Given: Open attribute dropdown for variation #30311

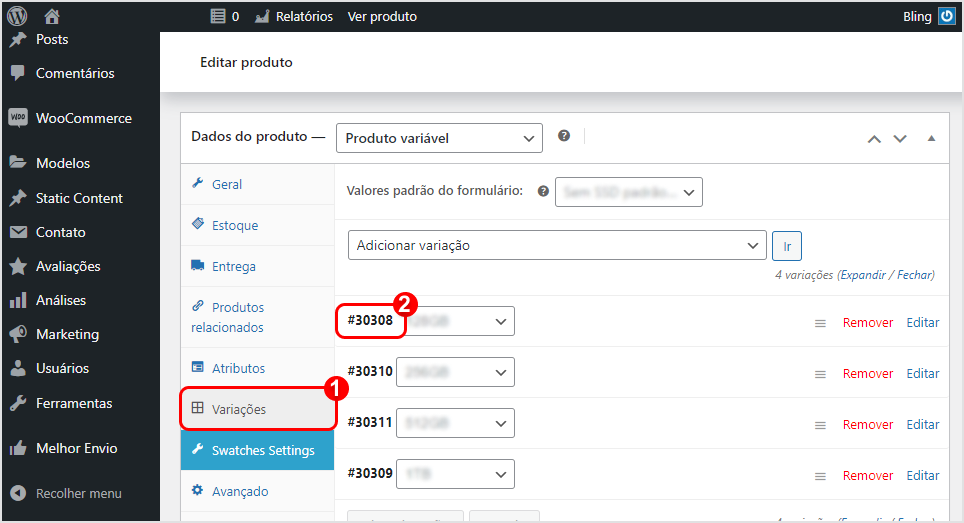Looking at the screenshot, I should click(x=455, y=423).
